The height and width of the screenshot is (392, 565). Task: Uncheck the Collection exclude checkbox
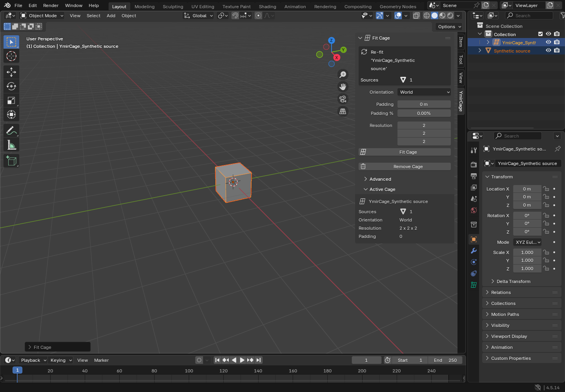pos(540,34)
